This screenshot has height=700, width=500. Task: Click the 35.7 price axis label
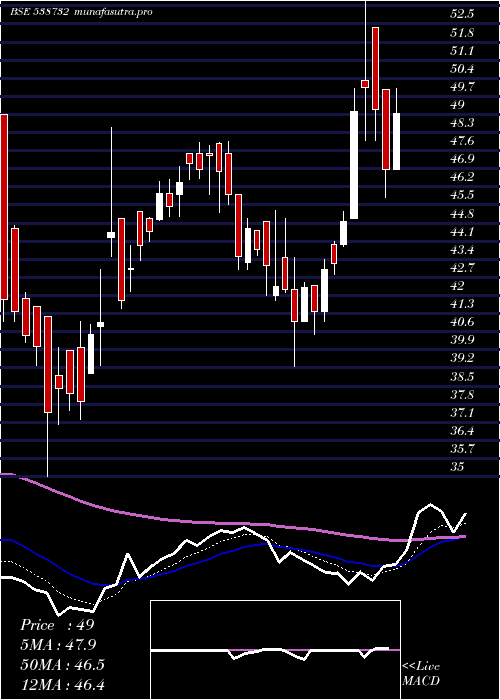tap(462, 449)
